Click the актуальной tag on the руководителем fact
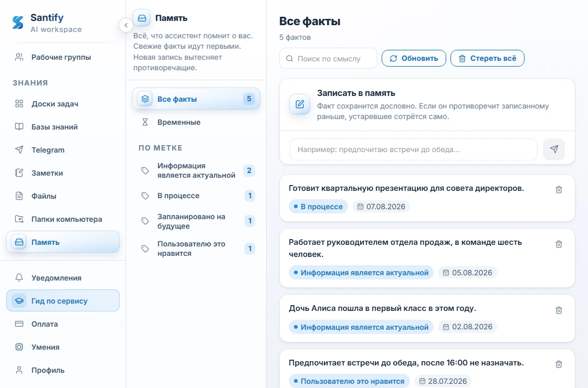 pos(361,273)
